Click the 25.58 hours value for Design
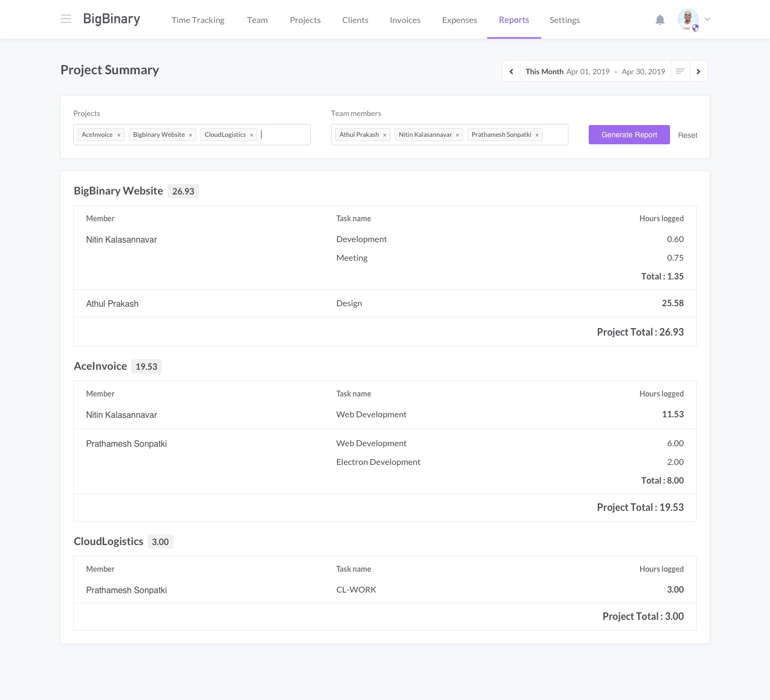 pyautogui.click(x=673, y=304)
